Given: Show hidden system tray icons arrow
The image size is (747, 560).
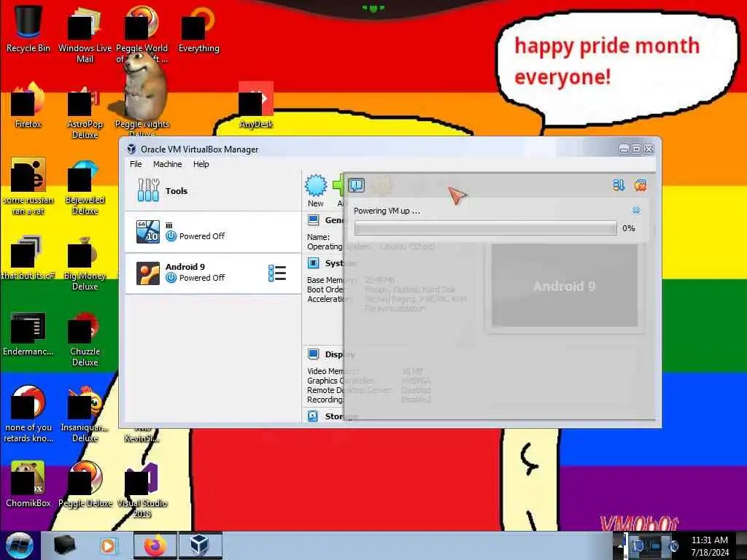Looking at the screenshot, I should pos(620,545).
